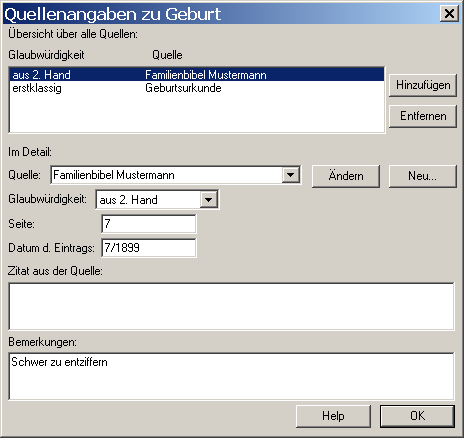The image size is (464, 438).
Task: Click into the Seite input field
Action: point(149,224)
